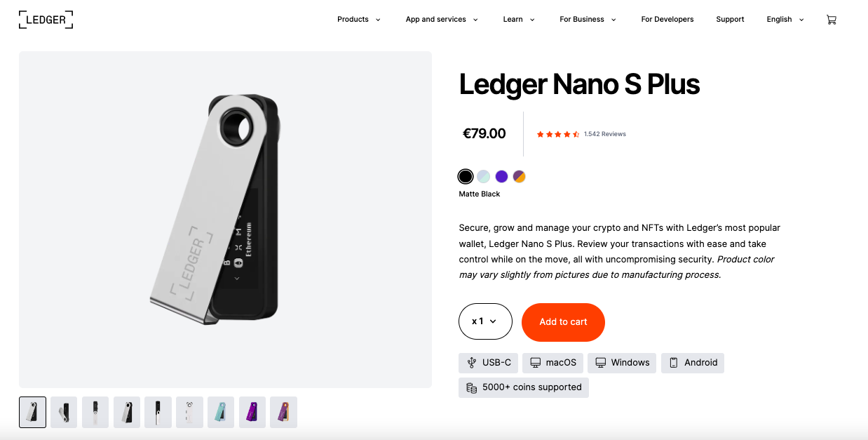Select the pastel blue-green color swatch
868x440 pixels.
(483, 176)
